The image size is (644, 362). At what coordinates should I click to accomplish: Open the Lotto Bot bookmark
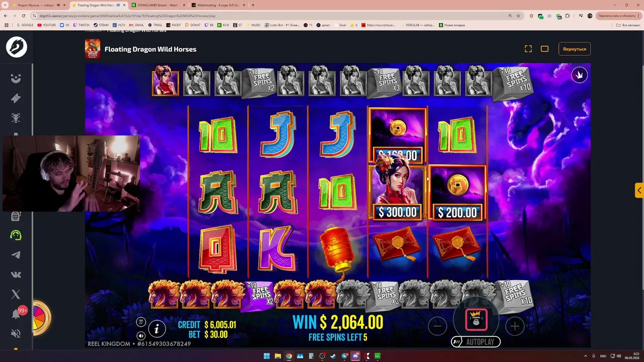point(282,25)
